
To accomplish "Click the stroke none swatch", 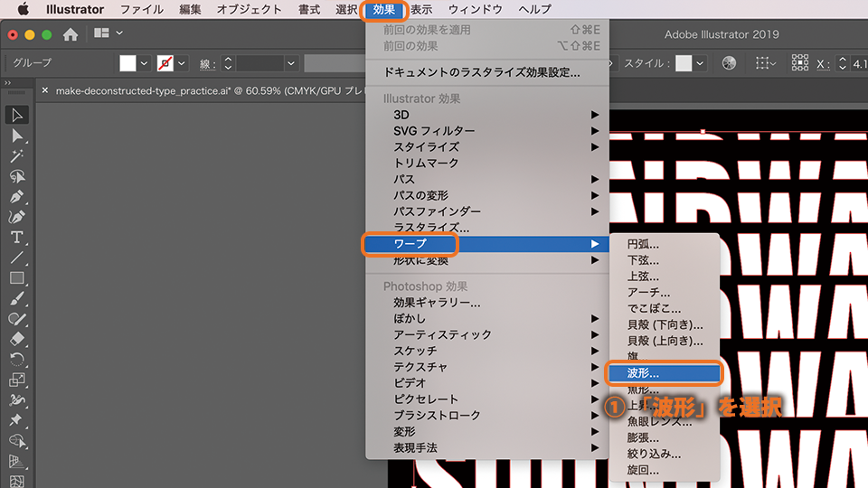I will 165,63.
